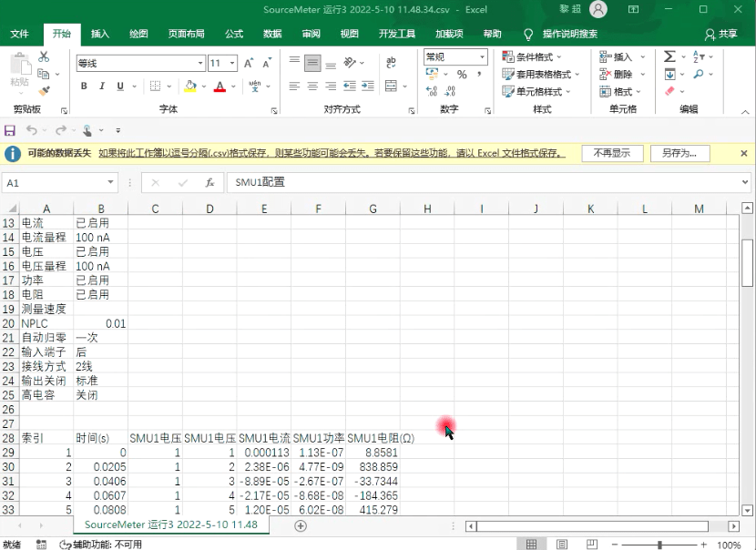Apply comma style number format
756x550 pixels.
[479, 75]
